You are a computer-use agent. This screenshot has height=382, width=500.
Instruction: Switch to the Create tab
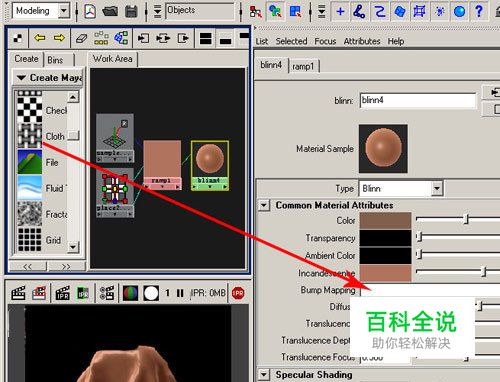tap(26, 59)
